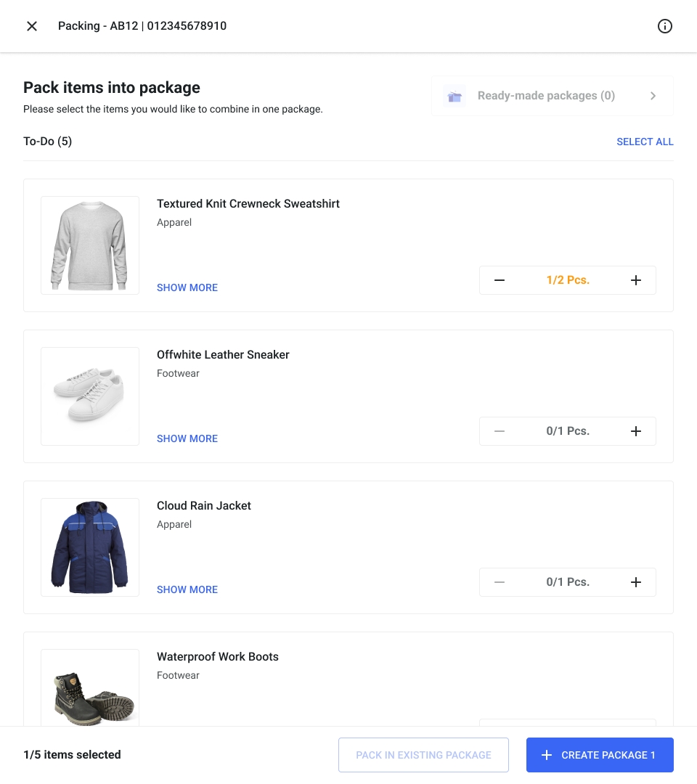Click Pack in Existing Package button
Viewport: 697px width, 784px height.
coord(423,755)
